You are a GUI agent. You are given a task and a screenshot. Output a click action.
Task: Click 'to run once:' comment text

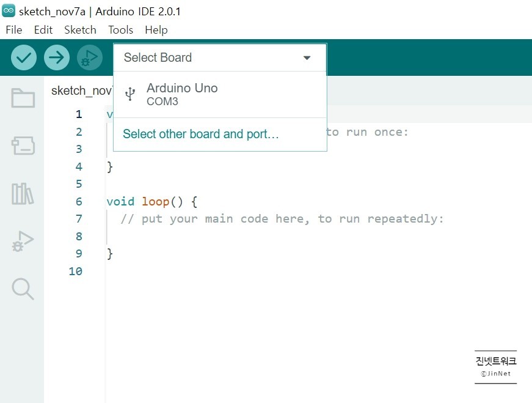(x=367, y=132)
